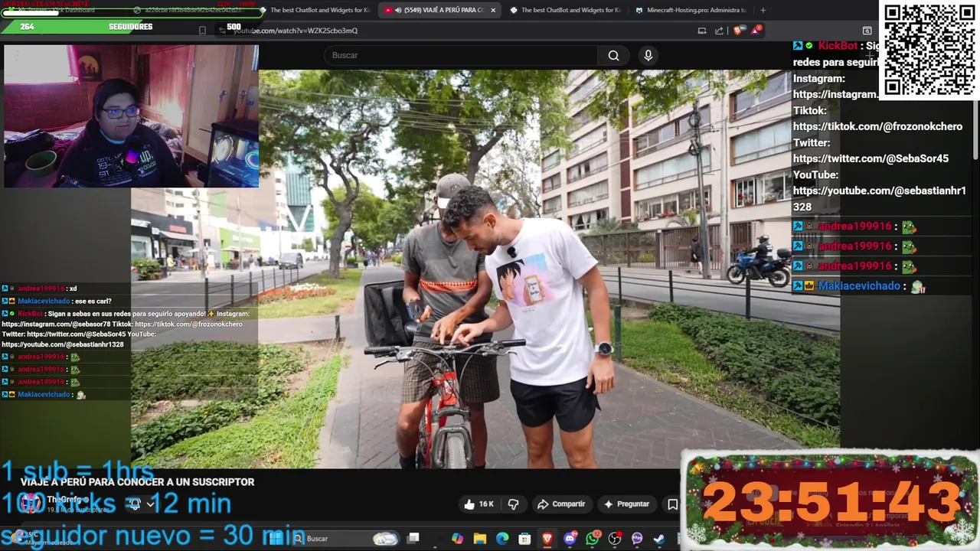The width and height of the screenshot is (980, 551).
Task: Open the YouTube @sebastianhr1328 link
Action: coord(880,198)
